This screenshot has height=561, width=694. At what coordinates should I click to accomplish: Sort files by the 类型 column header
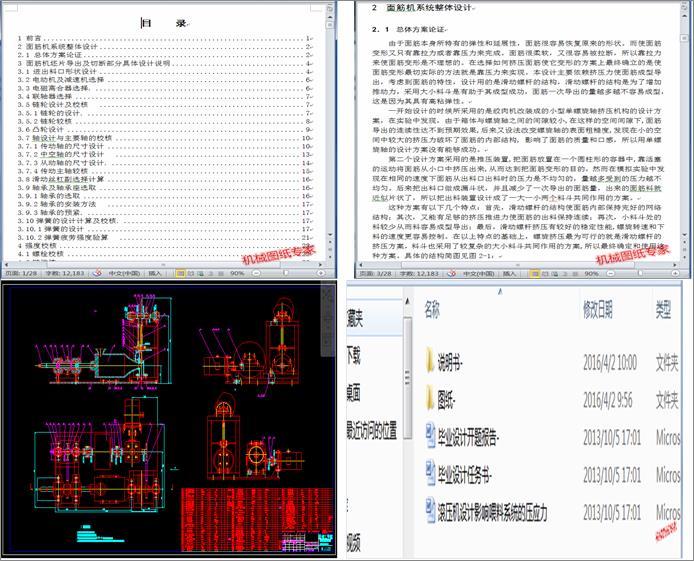[663, 310]
